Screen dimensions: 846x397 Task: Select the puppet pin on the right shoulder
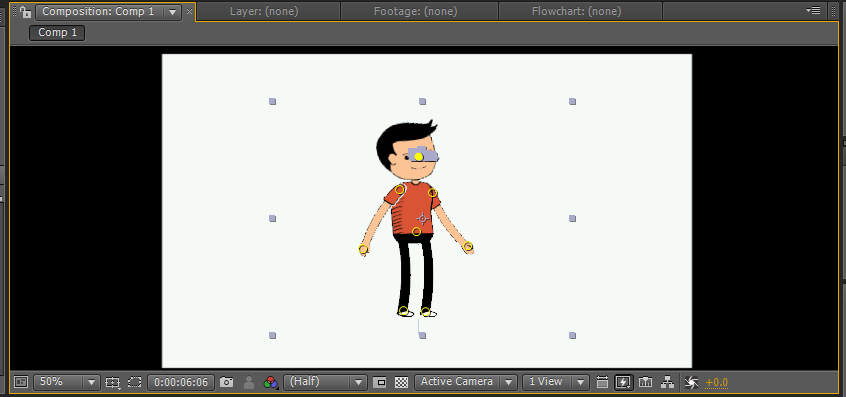(x=433, y=193)
